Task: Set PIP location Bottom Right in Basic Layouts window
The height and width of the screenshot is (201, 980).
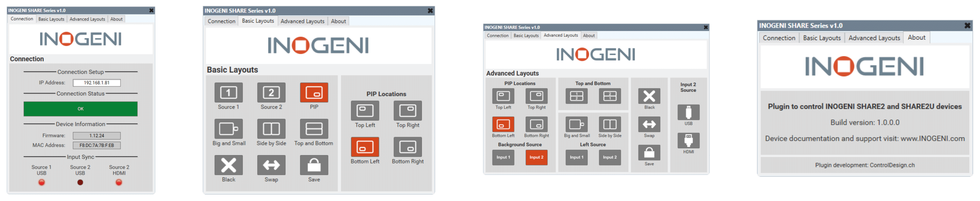Action: 408,147
